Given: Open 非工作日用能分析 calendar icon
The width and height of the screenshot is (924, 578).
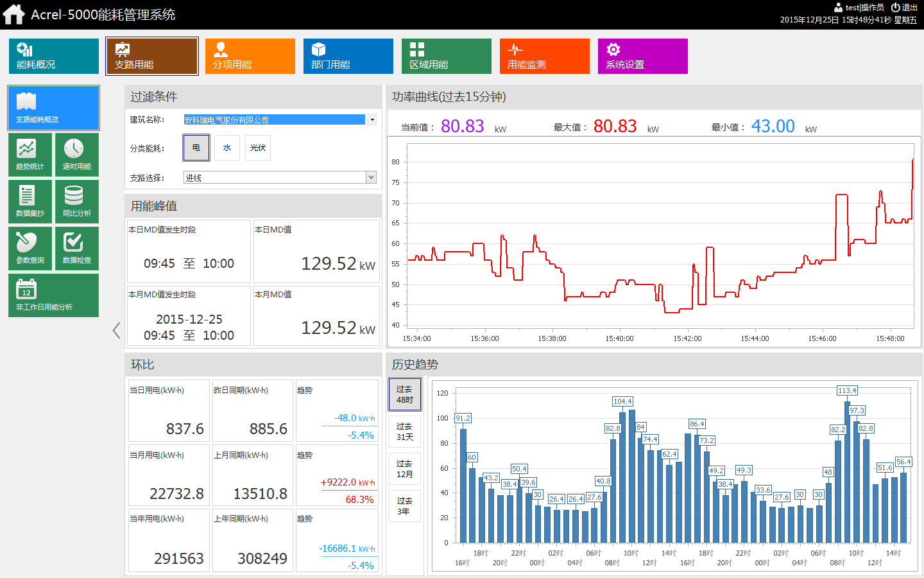Looking at the screenshot, I should tap(53, 295).
